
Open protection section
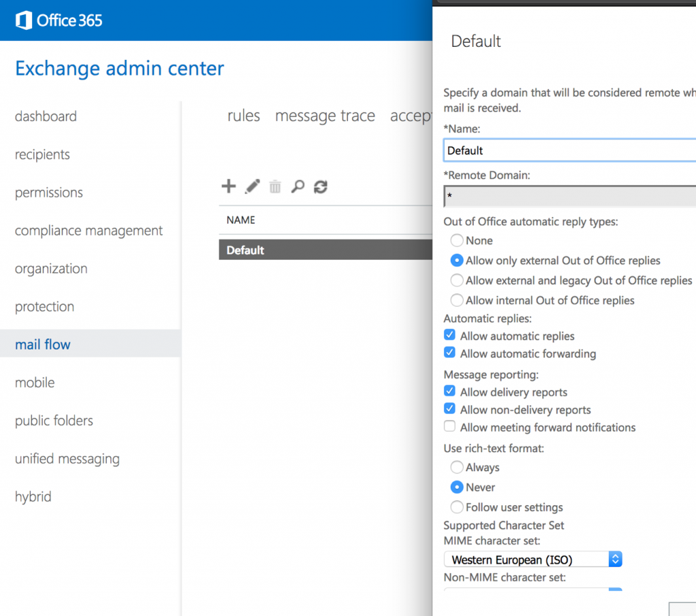[44, 307]
